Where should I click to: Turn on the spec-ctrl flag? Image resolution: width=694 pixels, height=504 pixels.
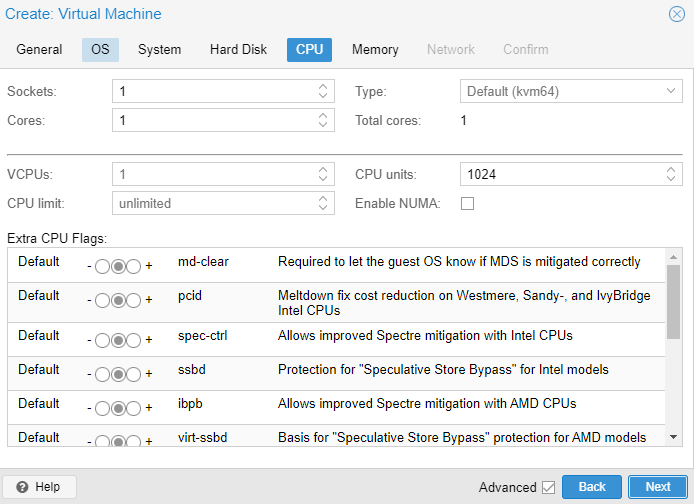134,340
